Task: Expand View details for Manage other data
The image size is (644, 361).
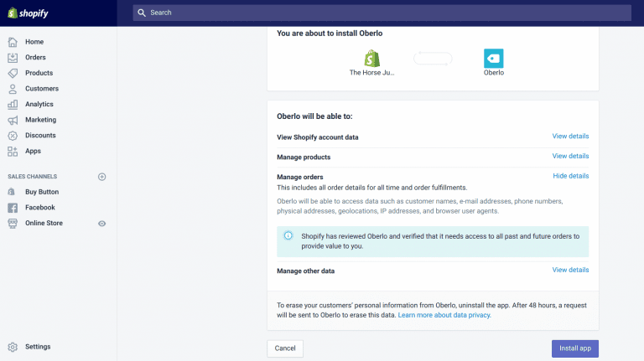Action: 570,270
